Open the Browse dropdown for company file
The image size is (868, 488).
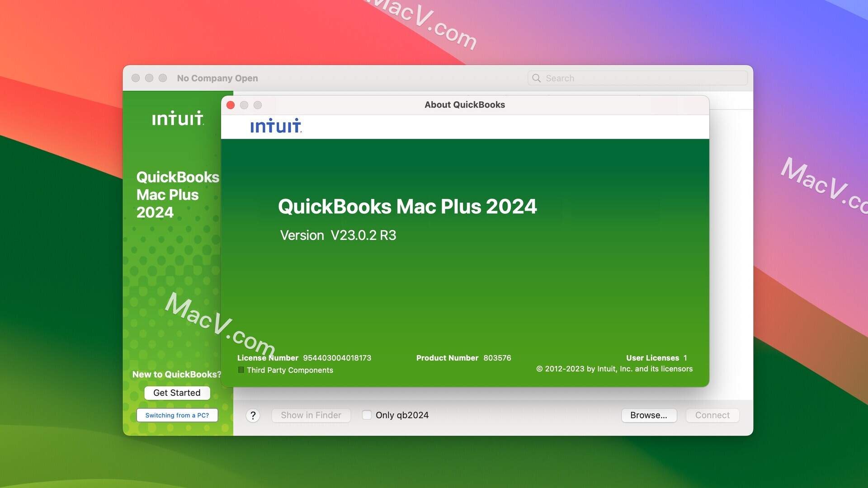pos(649,415)
